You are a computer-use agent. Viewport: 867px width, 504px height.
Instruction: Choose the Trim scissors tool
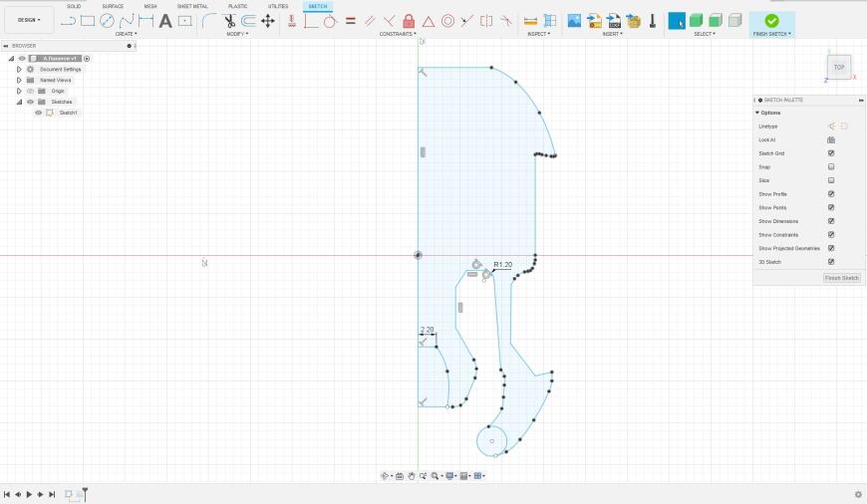coord(229,21)
